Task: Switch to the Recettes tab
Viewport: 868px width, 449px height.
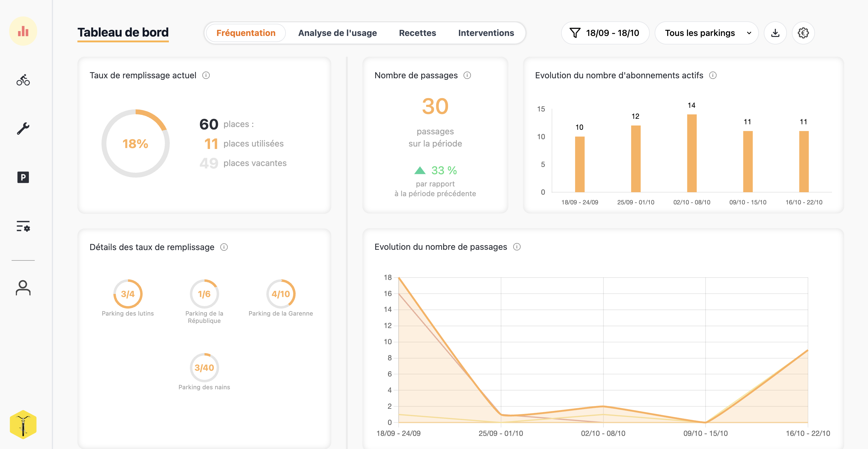Action: (417, 33)
